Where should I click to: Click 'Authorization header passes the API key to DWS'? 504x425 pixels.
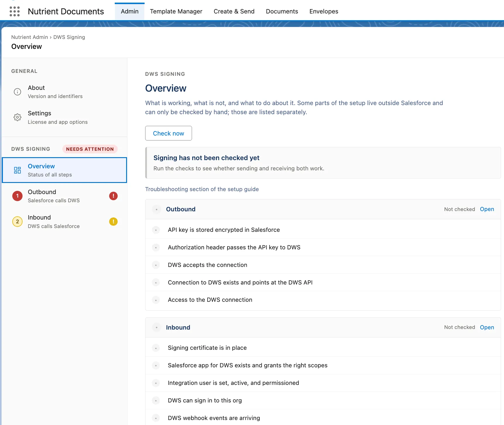click(x=234, y=247)
